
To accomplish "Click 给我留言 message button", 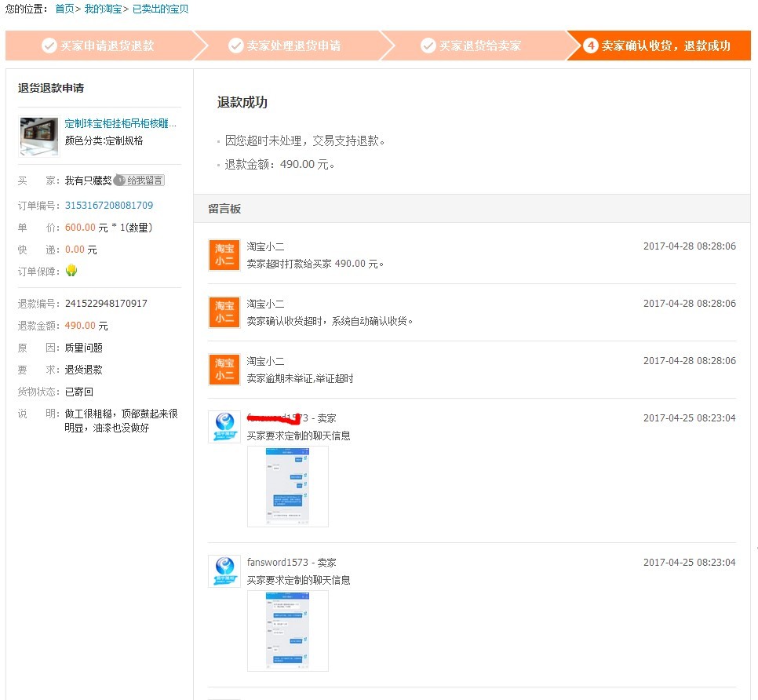I will point(139,180).
